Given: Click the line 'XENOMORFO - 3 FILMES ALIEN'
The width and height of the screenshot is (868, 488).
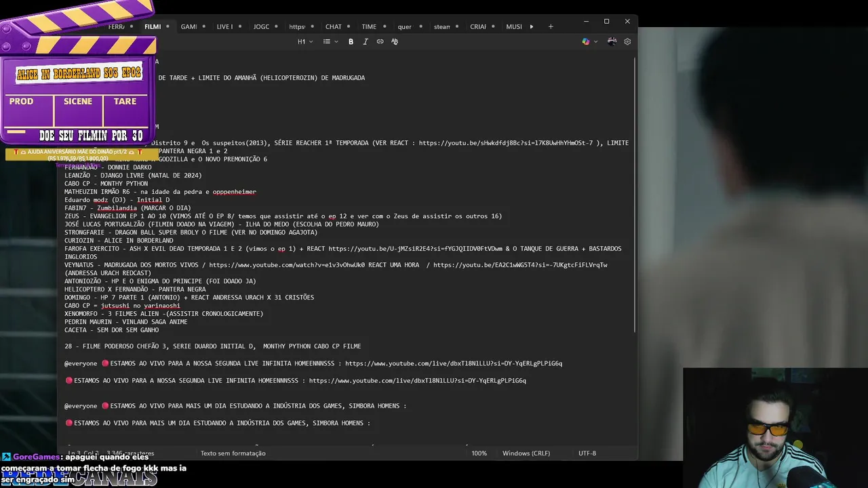Looking at the screenshot, I should [164, 314].
